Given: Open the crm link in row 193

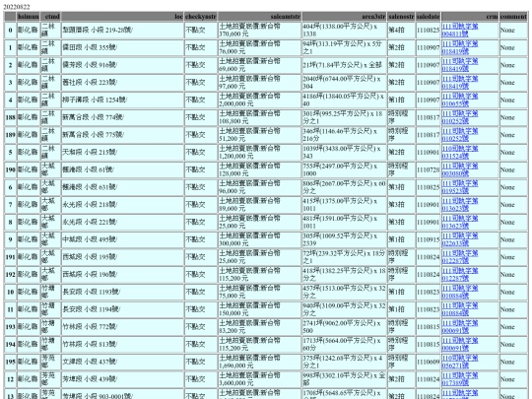Looking at the screenshot, I should coord(460,327).
